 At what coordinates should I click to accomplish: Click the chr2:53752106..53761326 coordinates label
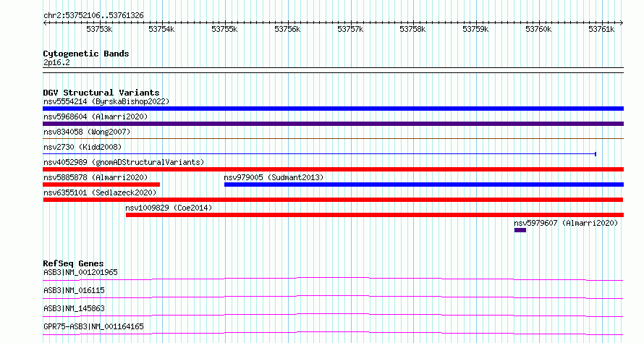coord(93,16)
